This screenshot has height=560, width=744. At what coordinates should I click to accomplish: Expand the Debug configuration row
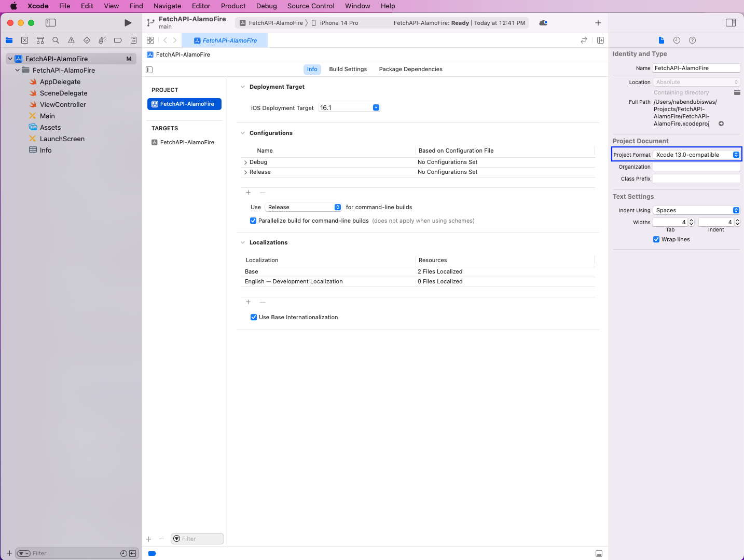pos(245,162)
